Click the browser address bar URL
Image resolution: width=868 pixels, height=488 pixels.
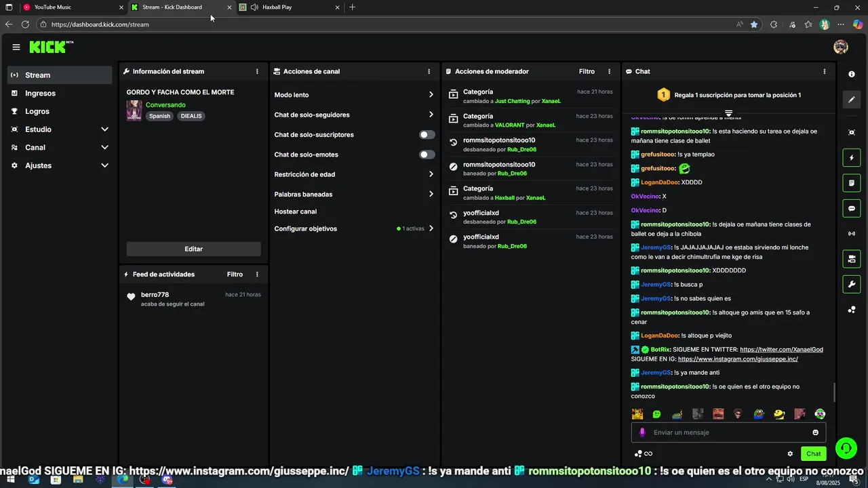click(100, 24)
